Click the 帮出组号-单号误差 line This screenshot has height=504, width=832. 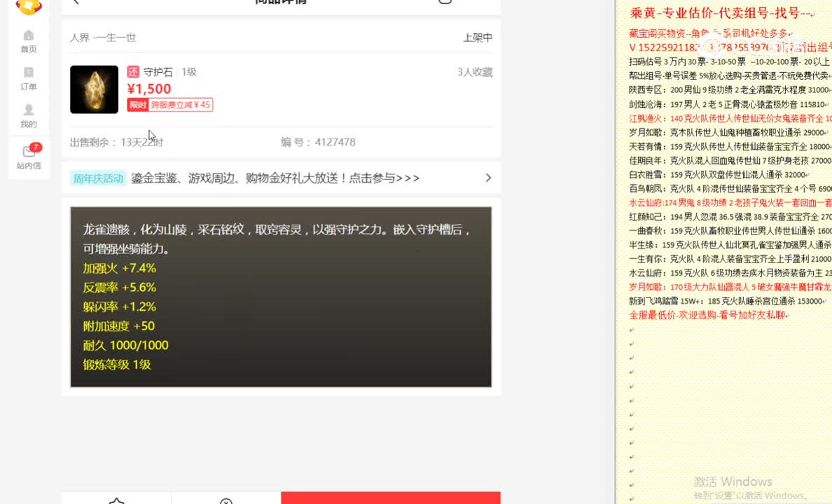730,76
